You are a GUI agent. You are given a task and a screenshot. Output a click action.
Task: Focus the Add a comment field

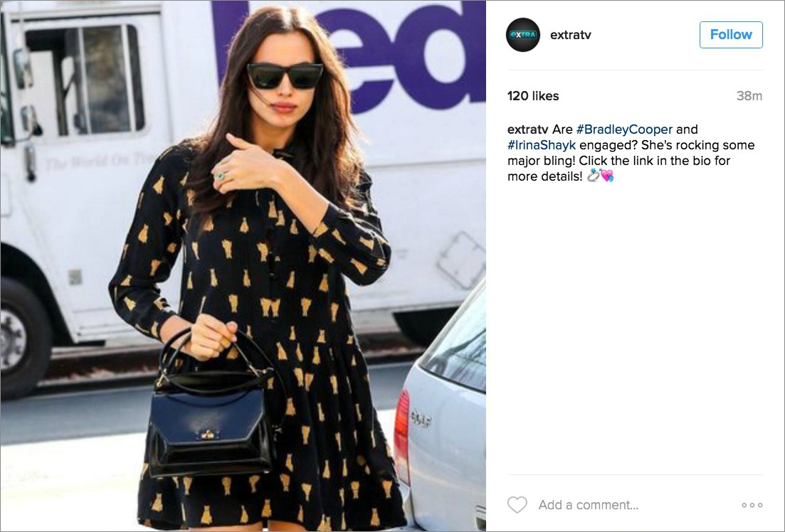(589, 504)
